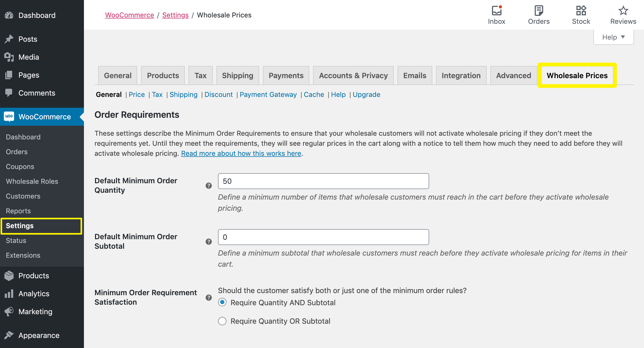Click the WooCommerce breadcrumb link

(x=130, y=15)
